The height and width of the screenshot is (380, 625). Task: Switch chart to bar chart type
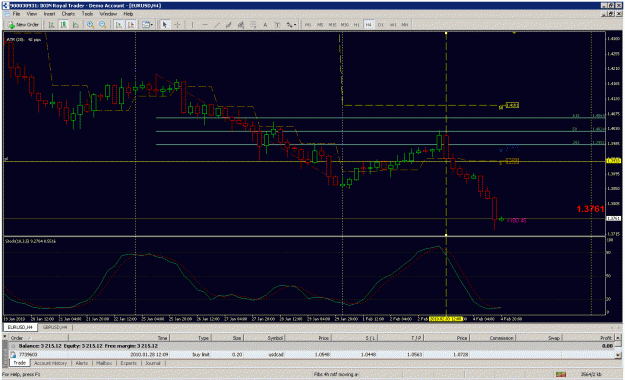point(51,25)
